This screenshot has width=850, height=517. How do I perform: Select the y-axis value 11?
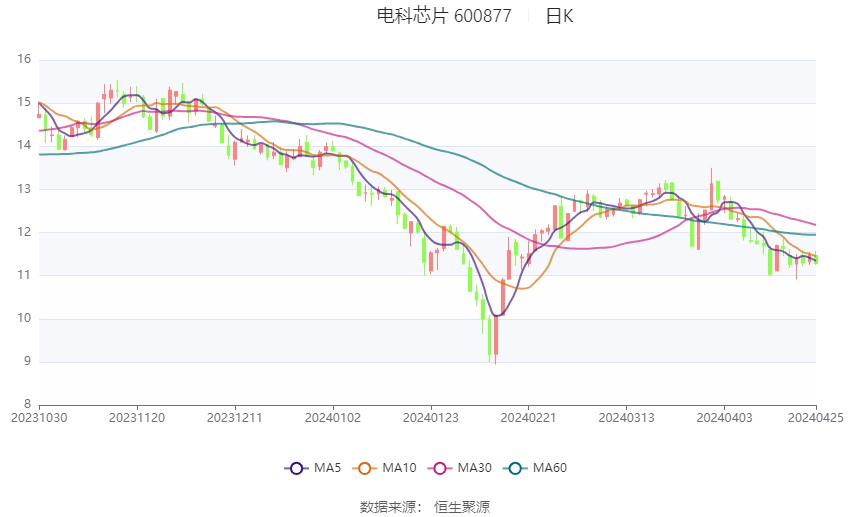point(24,275)
